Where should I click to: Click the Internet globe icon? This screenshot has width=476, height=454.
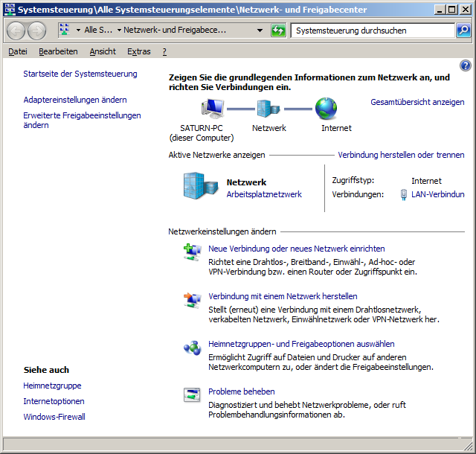pyautogui.click(x=326, y=109)
